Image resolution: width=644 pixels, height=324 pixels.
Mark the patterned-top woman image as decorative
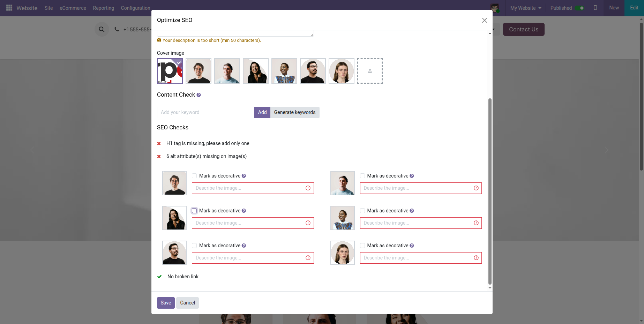pyautogui.click(x=362, y=211)
